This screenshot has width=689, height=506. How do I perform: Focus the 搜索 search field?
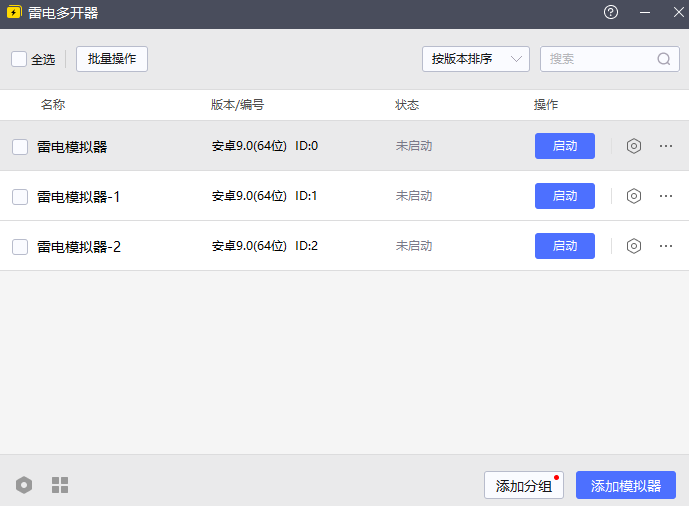tap(598, 59)
